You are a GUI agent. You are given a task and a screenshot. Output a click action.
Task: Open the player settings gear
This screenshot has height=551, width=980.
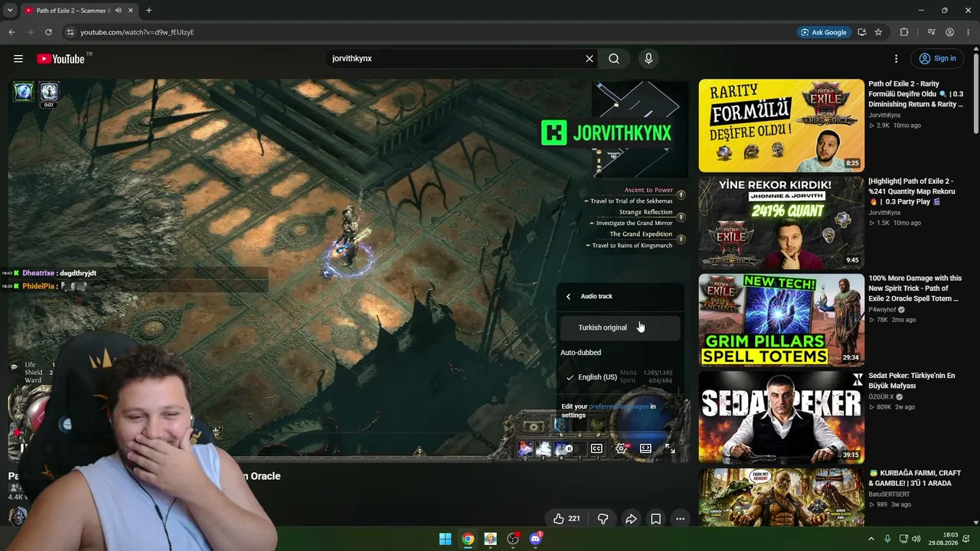pos(621,449)
